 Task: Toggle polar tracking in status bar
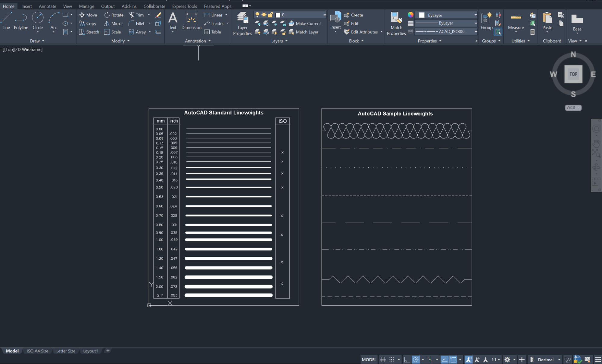click(x=416, y=359)
